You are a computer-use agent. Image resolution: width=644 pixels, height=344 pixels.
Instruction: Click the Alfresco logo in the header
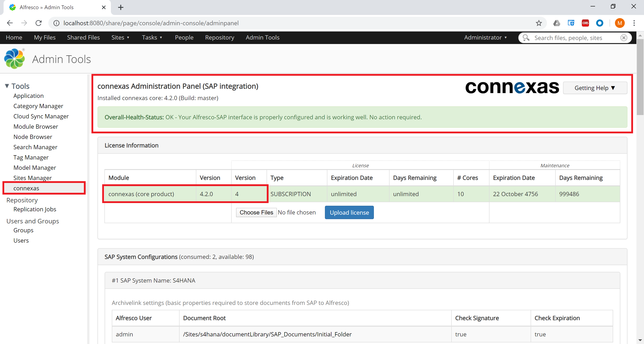pos(14,59)
